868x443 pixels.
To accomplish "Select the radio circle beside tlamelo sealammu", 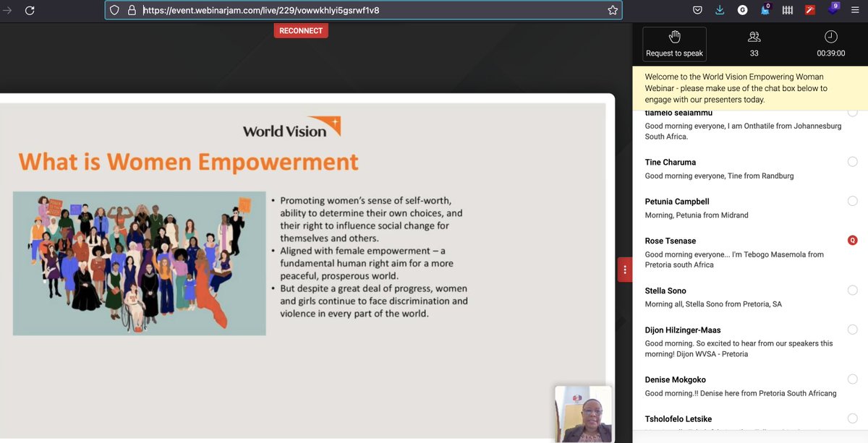I will [x=852, y=112].
